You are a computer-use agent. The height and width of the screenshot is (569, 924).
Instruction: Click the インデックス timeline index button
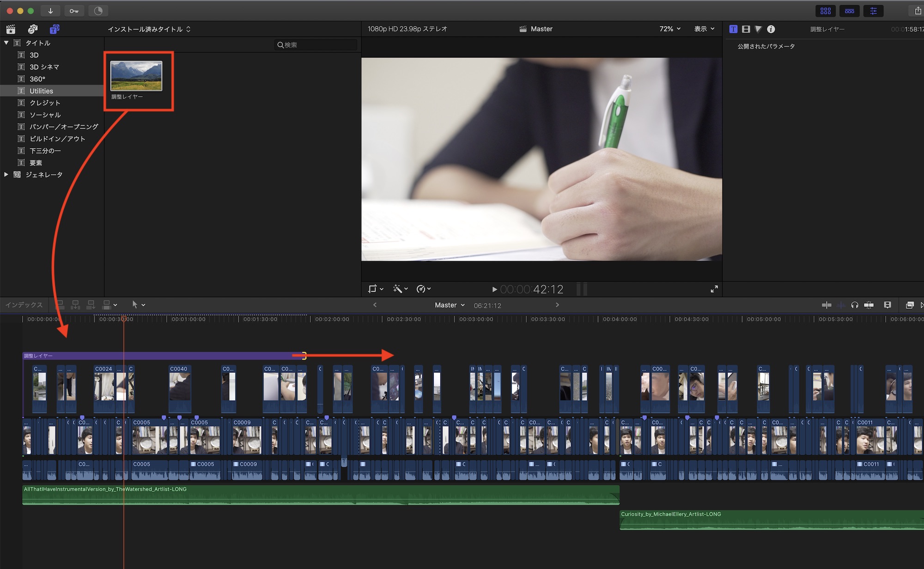click(x=24, y=305)
